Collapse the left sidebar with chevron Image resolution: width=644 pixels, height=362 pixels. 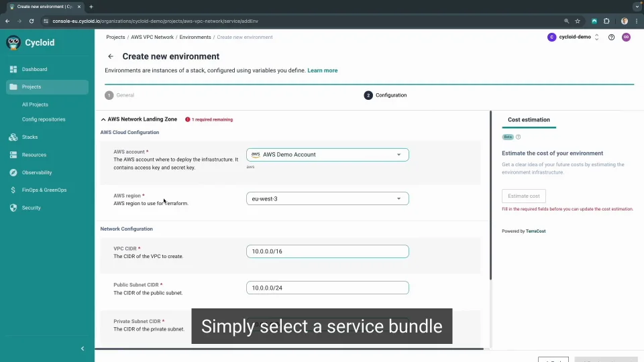coord(83,349)
